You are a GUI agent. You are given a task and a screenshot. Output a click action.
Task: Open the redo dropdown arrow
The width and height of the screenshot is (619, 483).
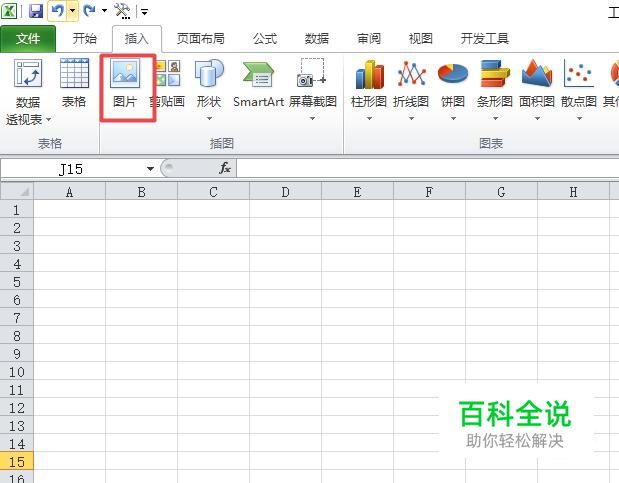(x=105, y=11)
